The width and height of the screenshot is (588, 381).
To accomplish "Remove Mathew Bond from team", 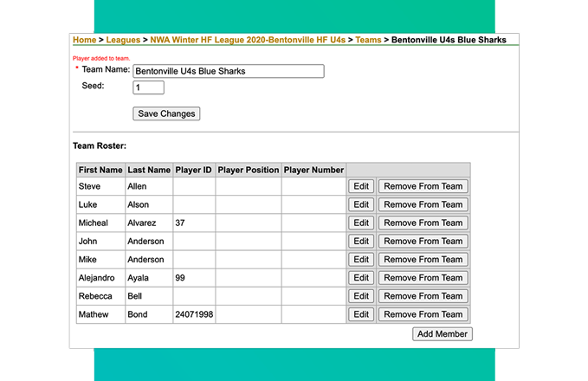I will pyautogui.click(x=423, y=314).
